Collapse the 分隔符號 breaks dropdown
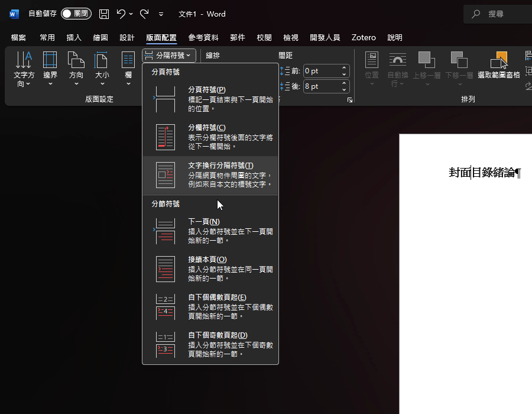The width and height of the screenshot is (532, 414). tap(169, 56)
